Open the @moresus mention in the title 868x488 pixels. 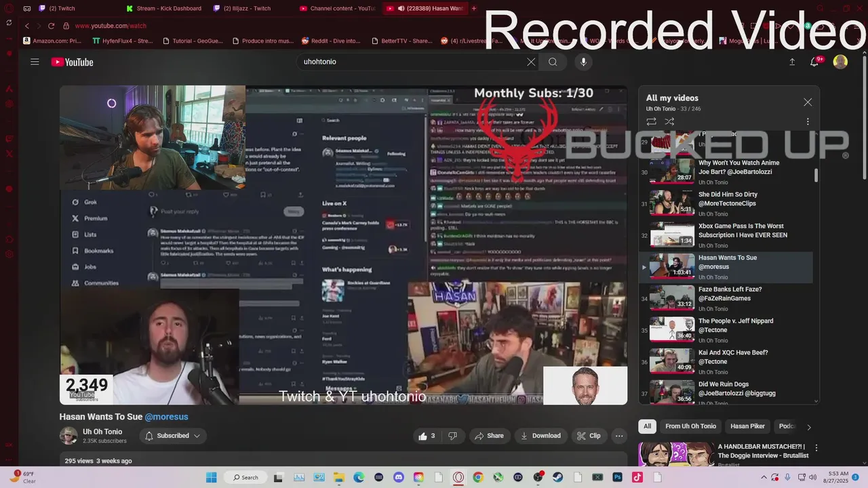point(166,417)
